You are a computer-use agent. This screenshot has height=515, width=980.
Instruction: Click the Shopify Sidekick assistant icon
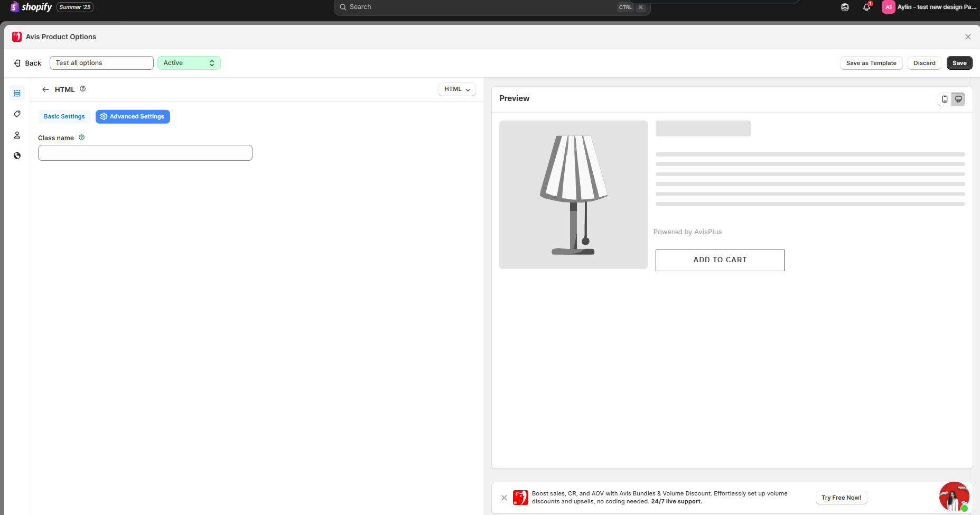coord(845,7)
